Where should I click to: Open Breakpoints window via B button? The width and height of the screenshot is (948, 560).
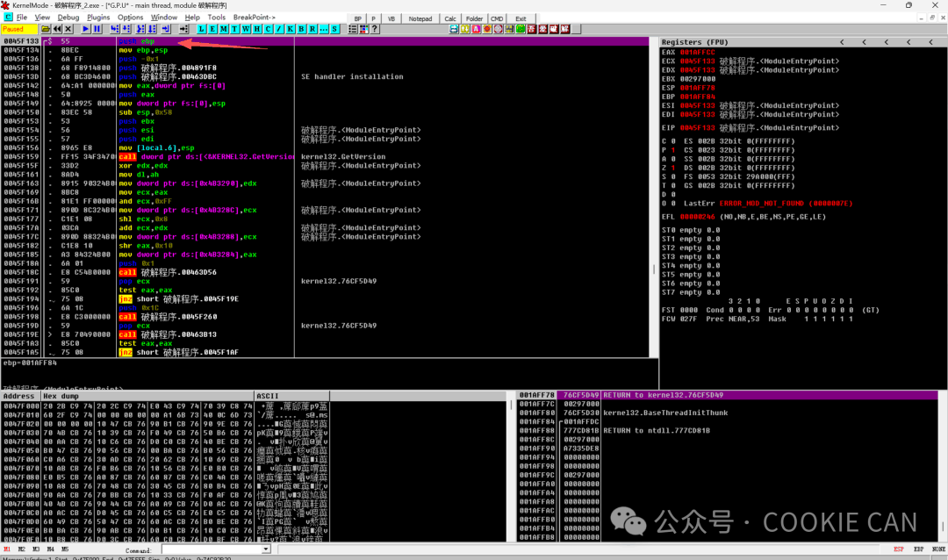point(301,29)
